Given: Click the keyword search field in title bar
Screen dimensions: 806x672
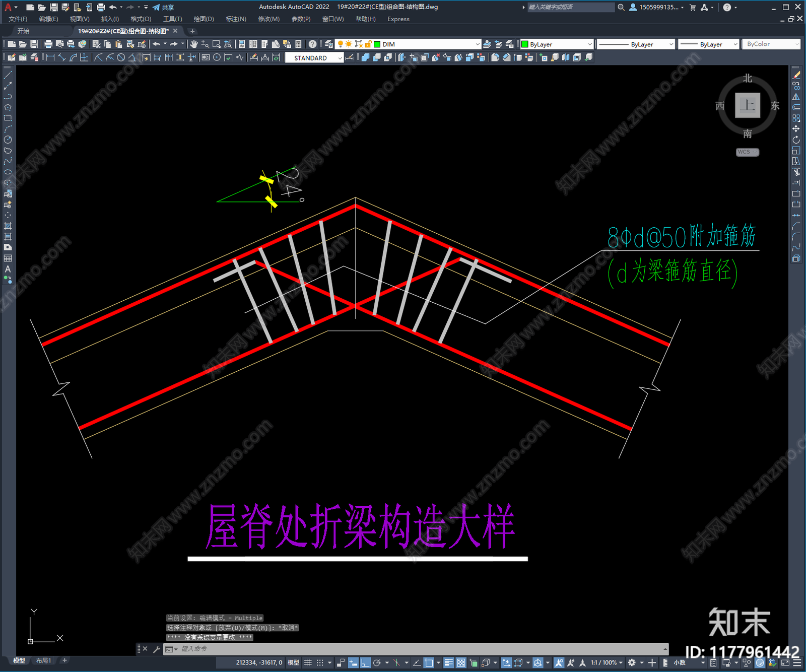Looking at the screenshot, I should point(571,7).
